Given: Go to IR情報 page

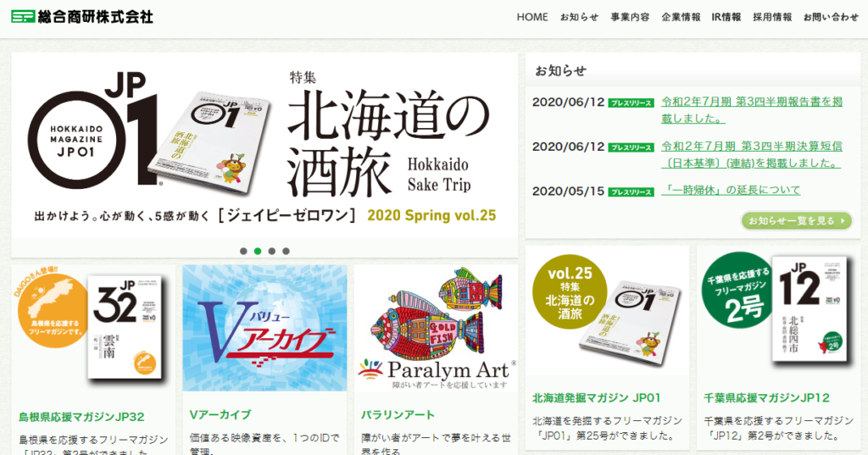Looking at the screenshot, I should [x=726, y=17].
